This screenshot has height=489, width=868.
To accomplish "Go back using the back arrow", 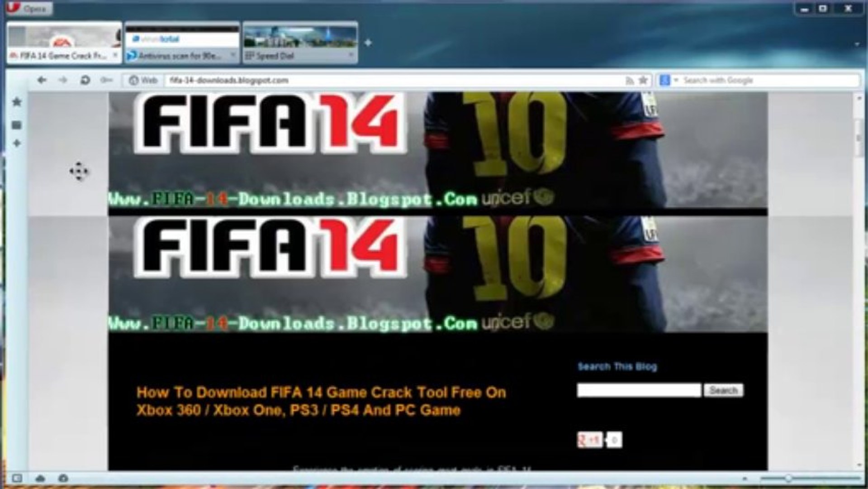I will [x=42, y=80].
